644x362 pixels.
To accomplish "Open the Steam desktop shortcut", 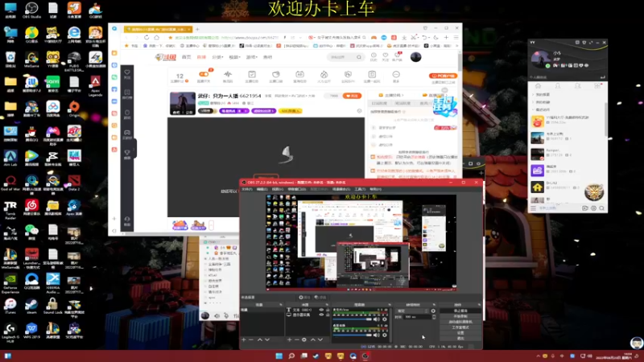I will [x=31, y=306].
